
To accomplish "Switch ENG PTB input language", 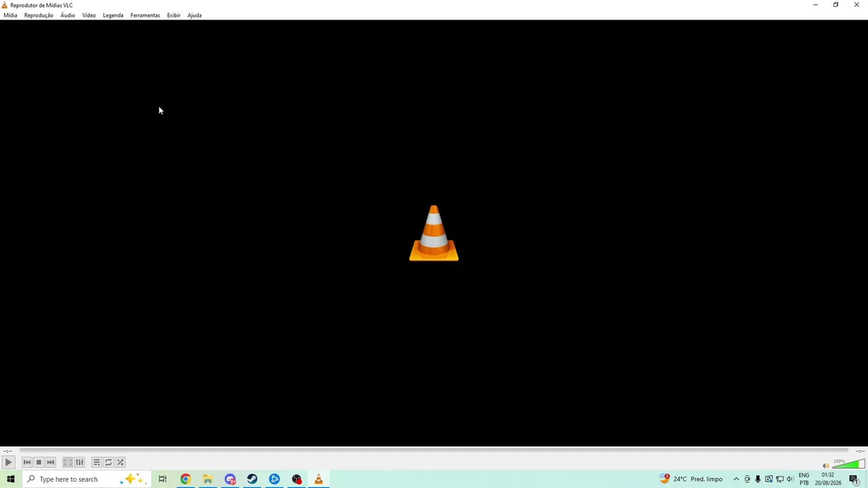I will 804,479.
